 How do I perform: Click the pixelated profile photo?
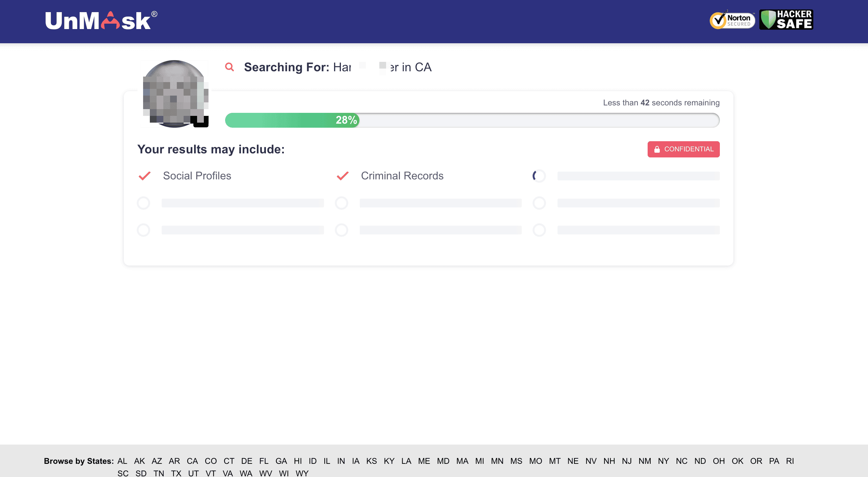[x=175, y=94]
